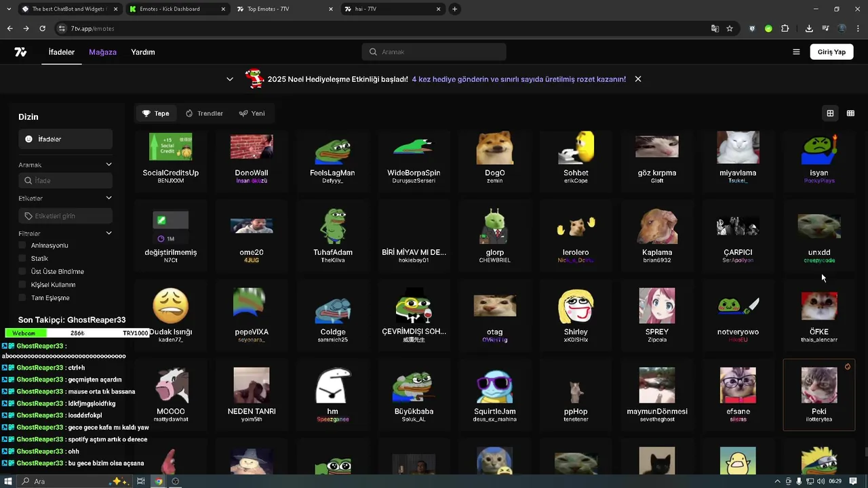
Task: Open the glorp emote
Action: tap(495, 237)
